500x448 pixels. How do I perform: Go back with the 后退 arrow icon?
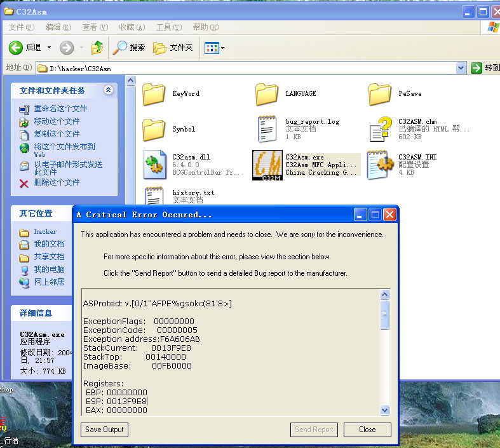click(x=15, y=48)
